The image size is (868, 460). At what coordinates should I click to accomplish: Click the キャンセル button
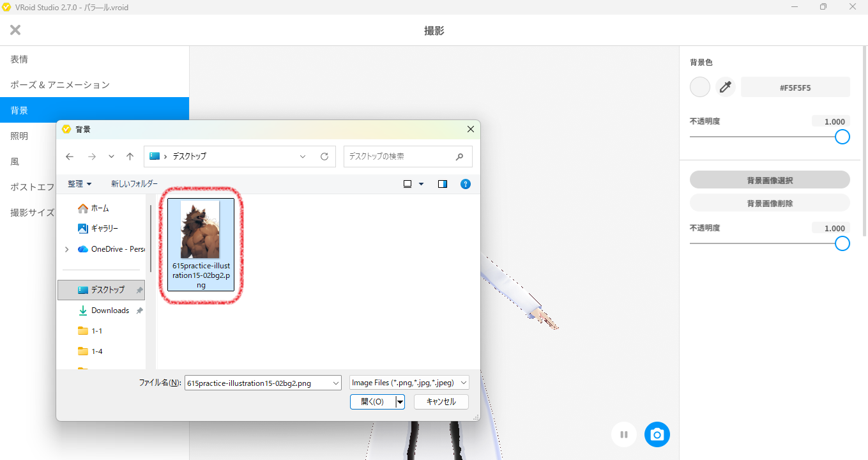click(x=441, y=402)
